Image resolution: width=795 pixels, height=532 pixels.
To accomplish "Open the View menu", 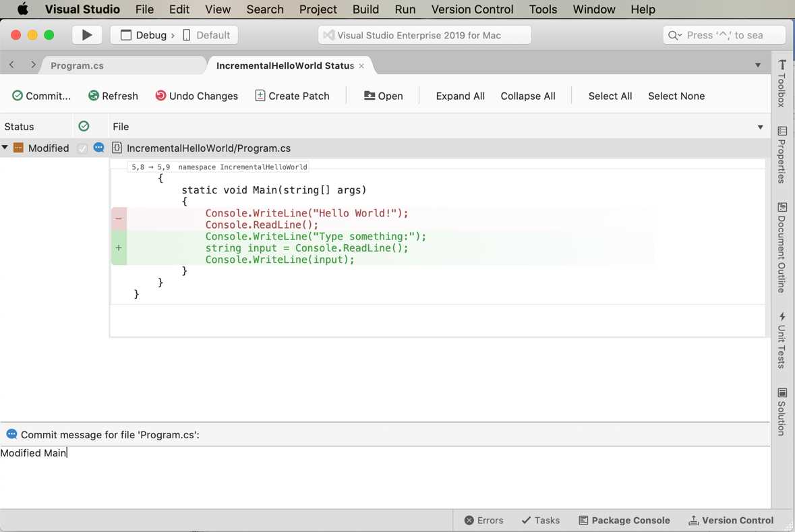I will (x=218, y=9).
